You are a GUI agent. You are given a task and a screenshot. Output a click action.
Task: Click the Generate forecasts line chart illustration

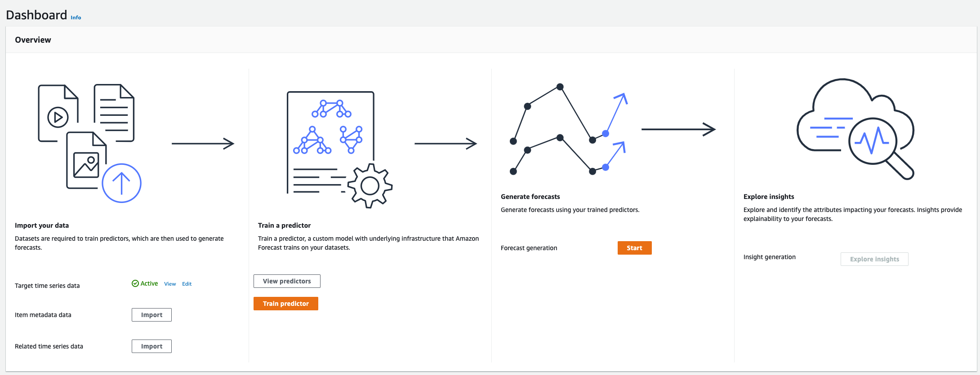pyautogui.click(x=570, y=129)
